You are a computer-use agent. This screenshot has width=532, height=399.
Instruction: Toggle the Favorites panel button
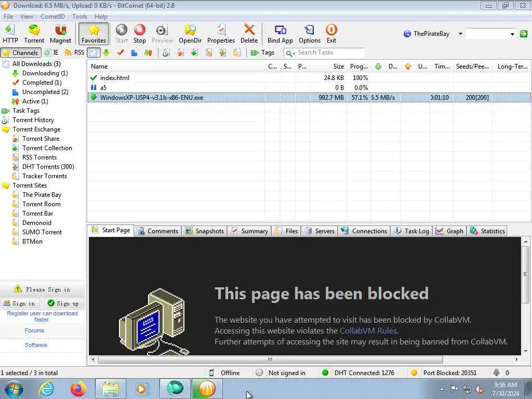[94, 34]
